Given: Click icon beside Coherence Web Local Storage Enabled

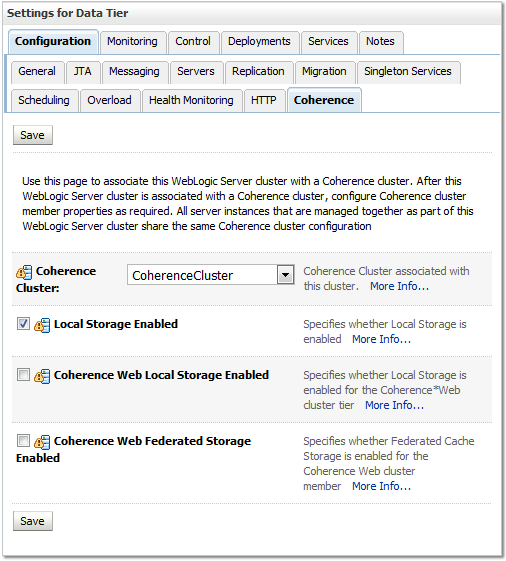Looking at the screenshot, I should coord(42,376).
